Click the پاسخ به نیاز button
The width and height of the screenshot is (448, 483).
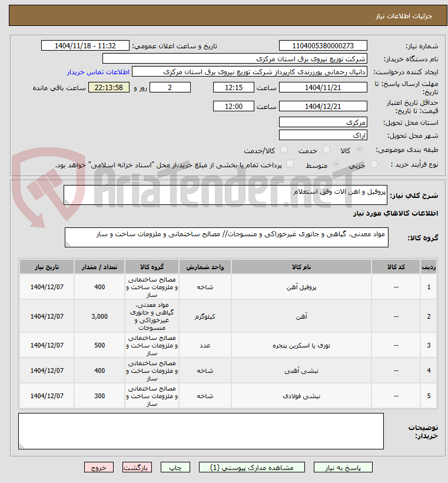coord(343,467)
